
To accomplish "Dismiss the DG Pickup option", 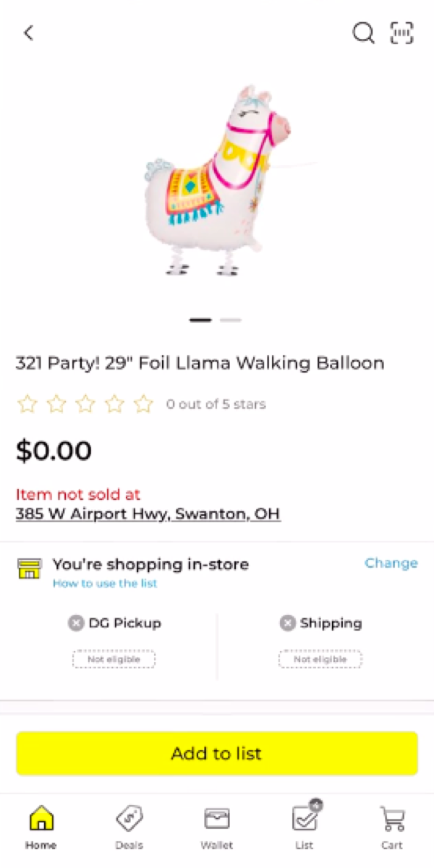I will point(76,623).
